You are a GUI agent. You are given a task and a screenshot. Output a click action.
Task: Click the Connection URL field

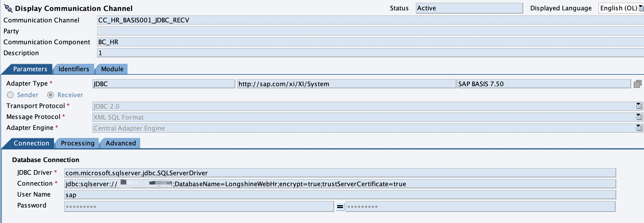(x=340, y=184)
